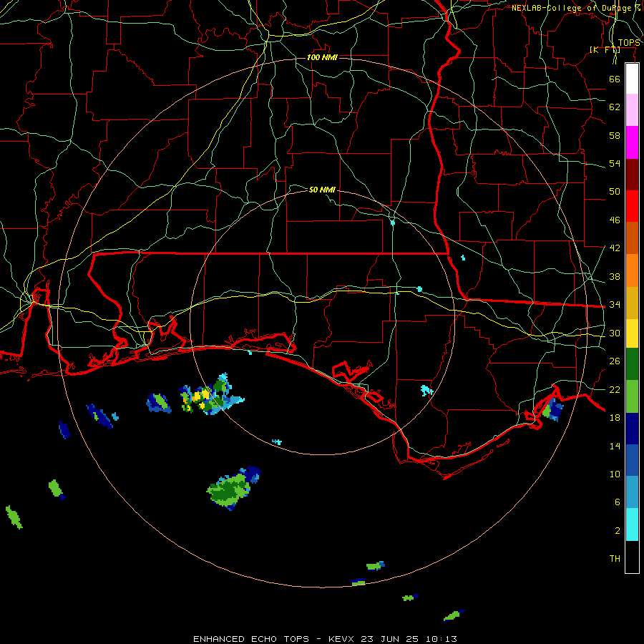The image size is (644, 644).
Task: Click the "66" legend value
Action: (x=615, y=79)
